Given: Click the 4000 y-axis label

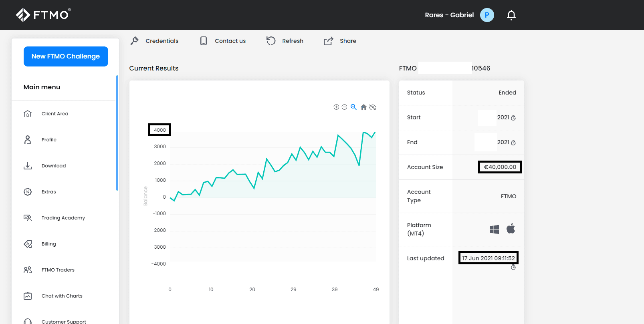Looking at the screenshot, I should [x=159, y=130].
